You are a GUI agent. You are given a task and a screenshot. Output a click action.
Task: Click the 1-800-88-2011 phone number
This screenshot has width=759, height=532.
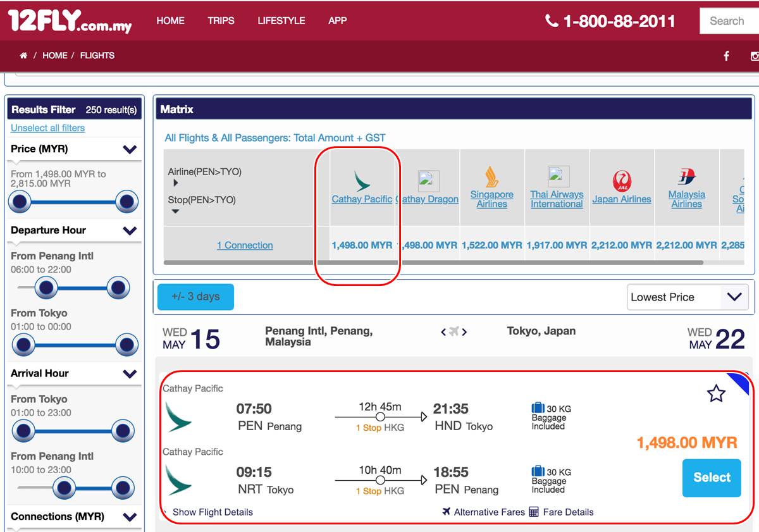(619, 22)
